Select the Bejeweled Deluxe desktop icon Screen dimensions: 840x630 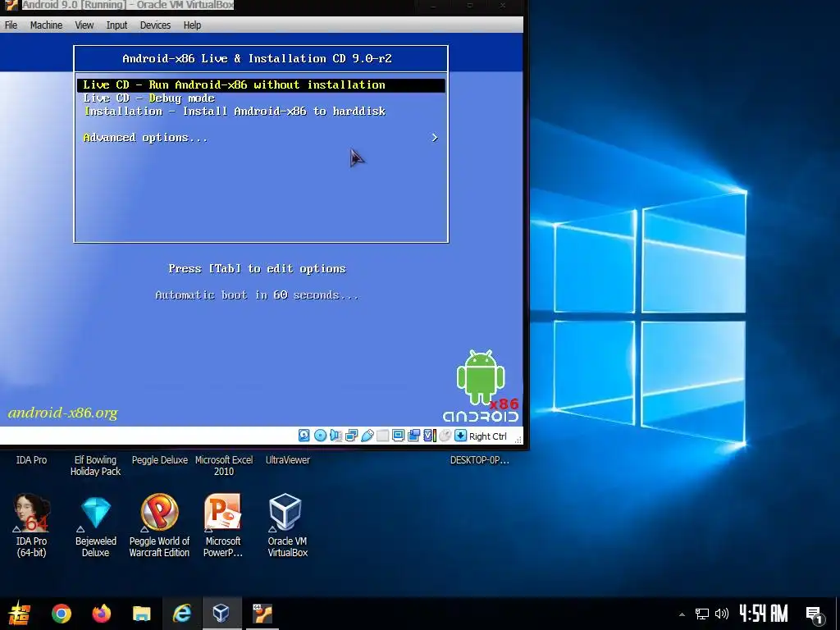point(95,525)
